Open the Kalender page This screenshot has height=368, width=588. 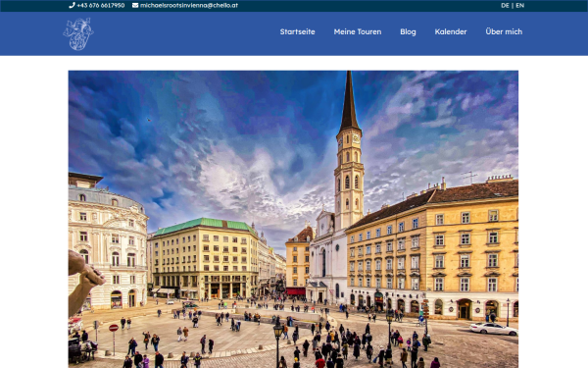click(x=451, y=32)
